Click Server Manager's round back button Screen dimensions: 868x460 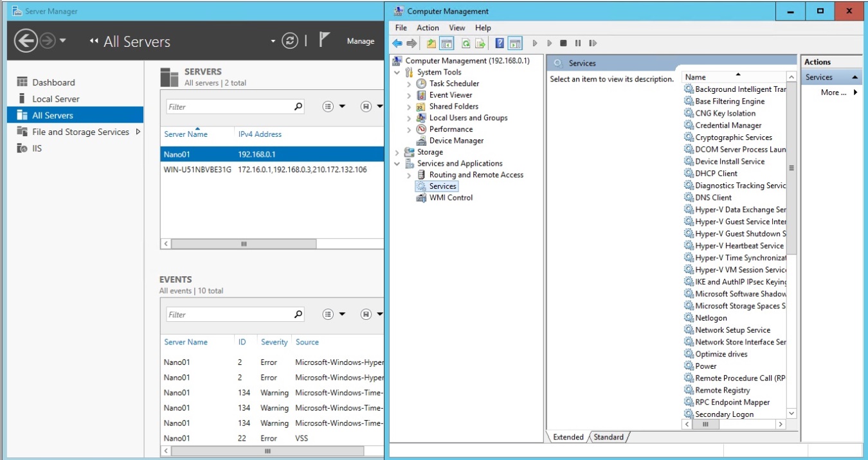click(x=26, y=41)
